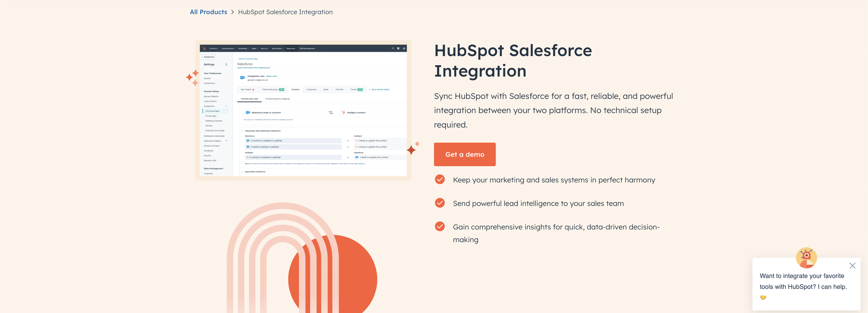Collapse the Creating and Updating Contacts section
868x313 pixels.
(242, 131)
